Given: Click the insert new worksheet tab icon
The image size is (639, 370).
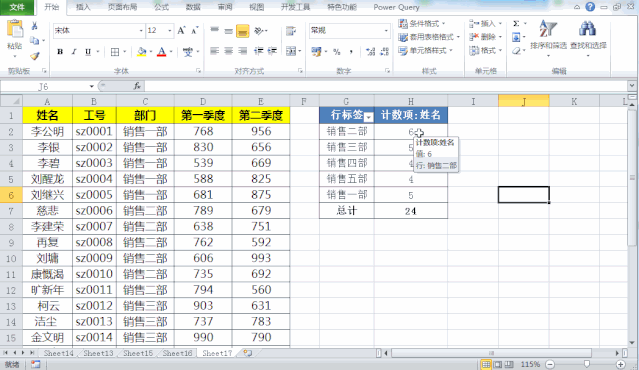Looking at the screenshot, I should coord(247,353).
